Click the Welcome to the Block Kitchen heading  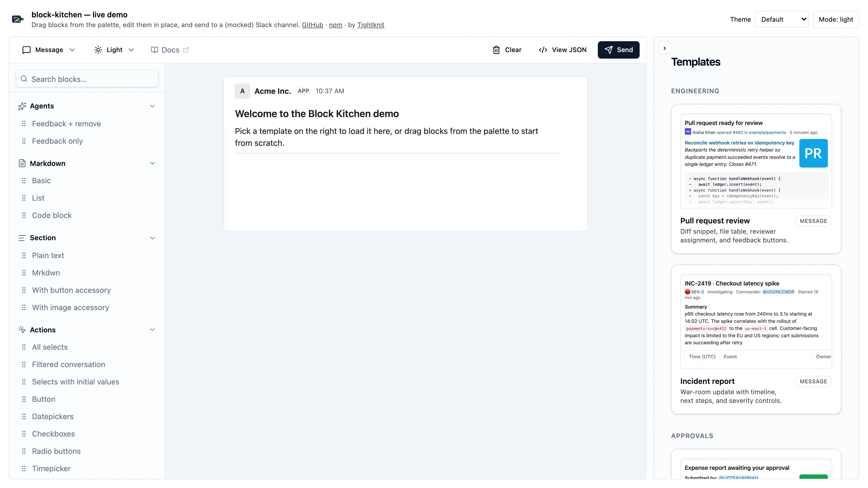coord(317,114)
